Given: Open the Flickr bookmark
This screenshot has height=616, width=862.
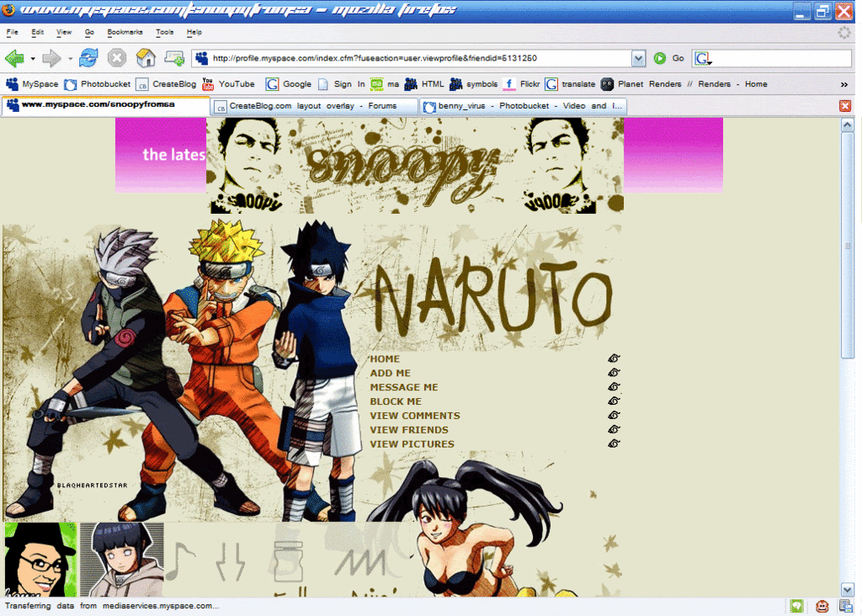Looking at the screenshot, I should coord(522,84).
